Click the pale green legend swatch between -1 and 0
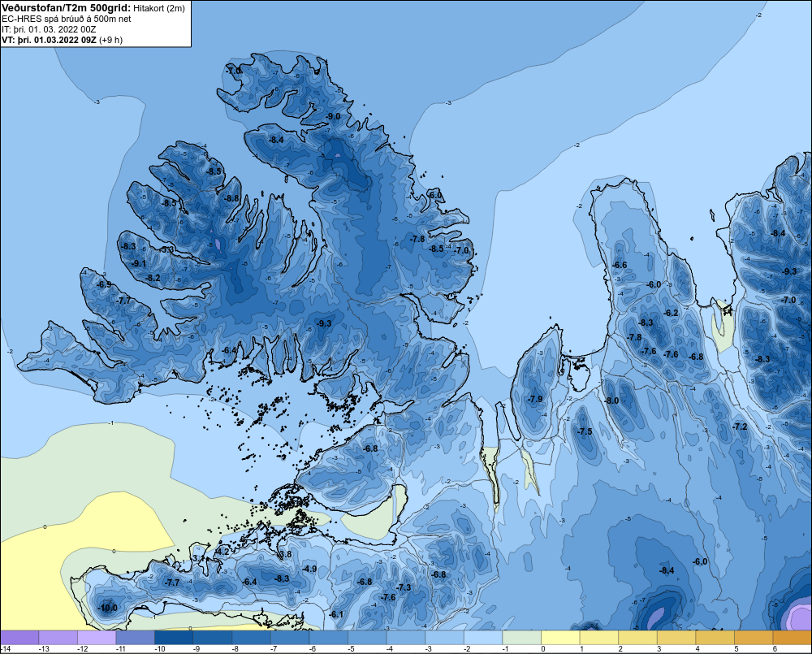Image resolution: width=812 pixels, height=654 pixels. point(522,638)
